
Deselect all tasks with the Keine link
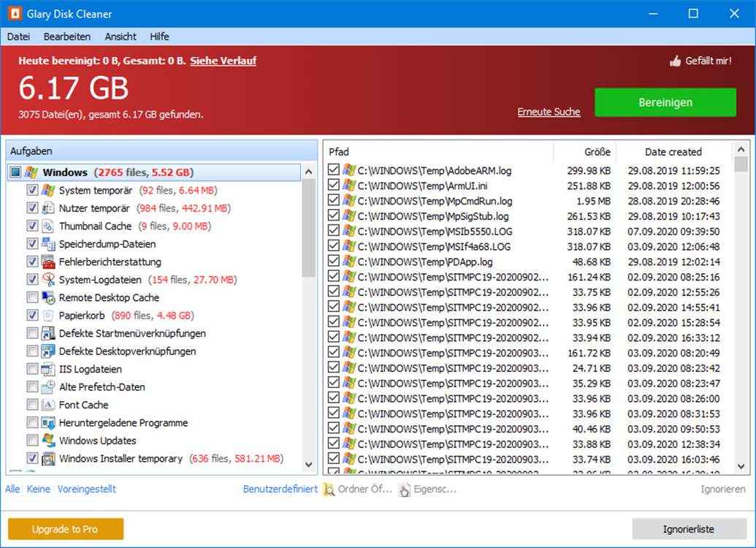[x=39, y=489]
